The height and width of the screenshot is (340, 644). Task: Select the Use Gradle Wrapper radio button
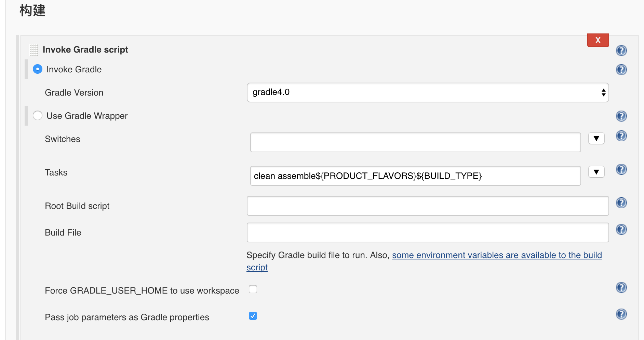(x=38, y=115)
